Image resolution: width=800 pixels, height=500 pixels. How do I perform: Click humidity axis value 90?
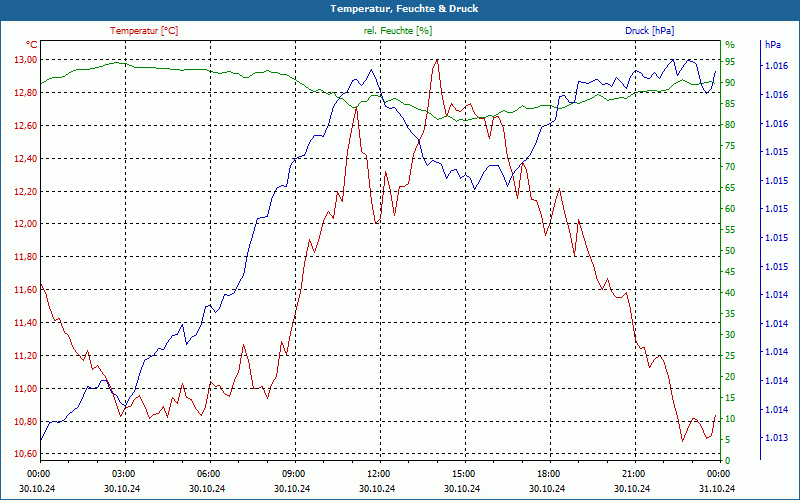point(730,83)
